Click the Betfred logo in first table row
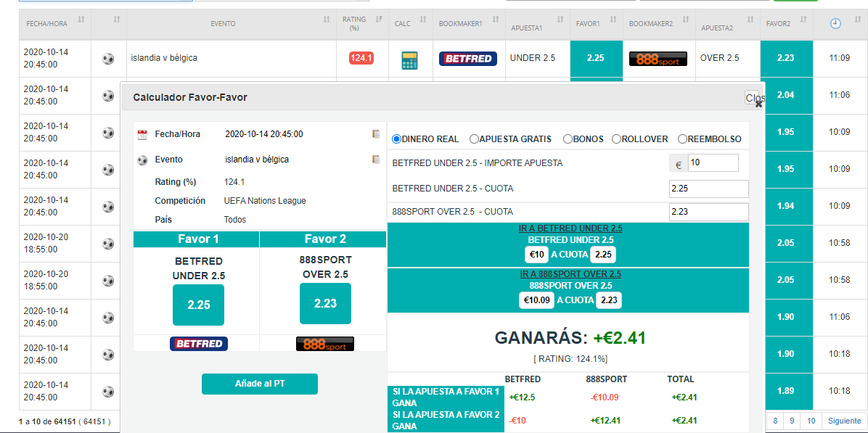Viewport: 868px width, 433px height. point(468,59)
